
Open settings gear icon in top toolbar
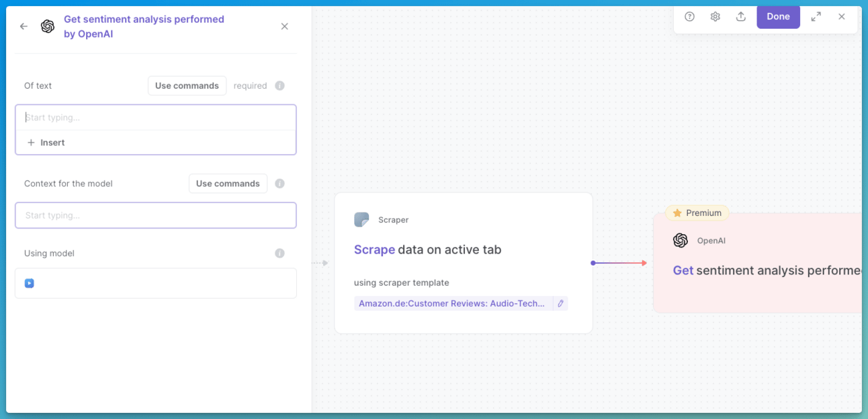[x=715, y=17]
